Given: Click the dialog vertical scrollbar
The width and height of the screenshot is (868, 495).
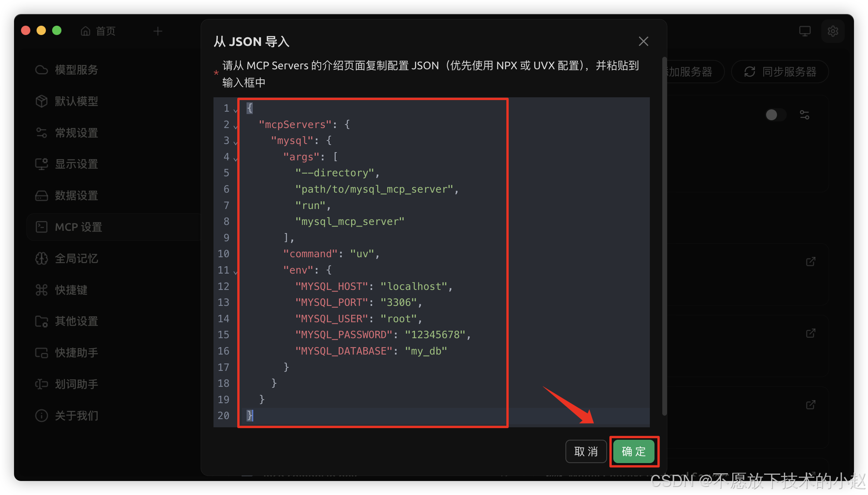Looking at the screenshot, I should pos(664,236).
